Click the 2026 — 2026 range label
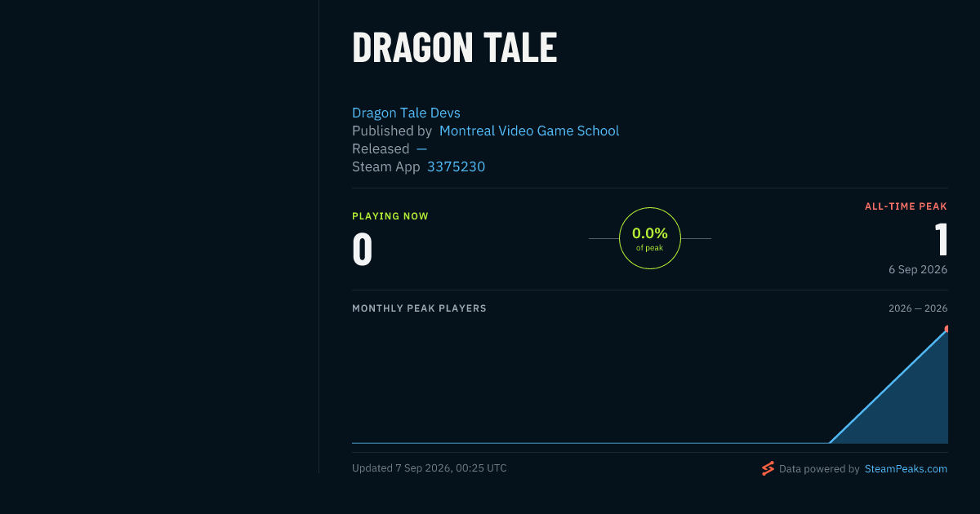980x514 pixels. pyautogui.click(x=918, y=308)
